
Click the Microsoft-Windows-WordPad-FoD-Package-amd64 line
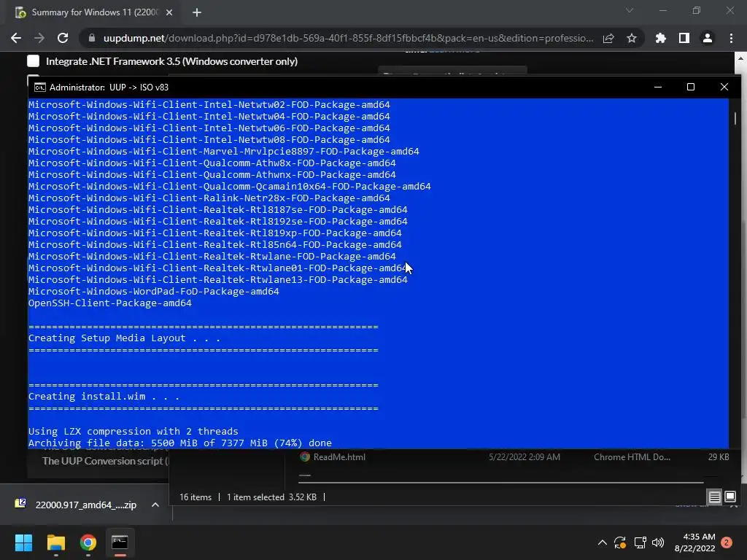click(x=154, y=292)
